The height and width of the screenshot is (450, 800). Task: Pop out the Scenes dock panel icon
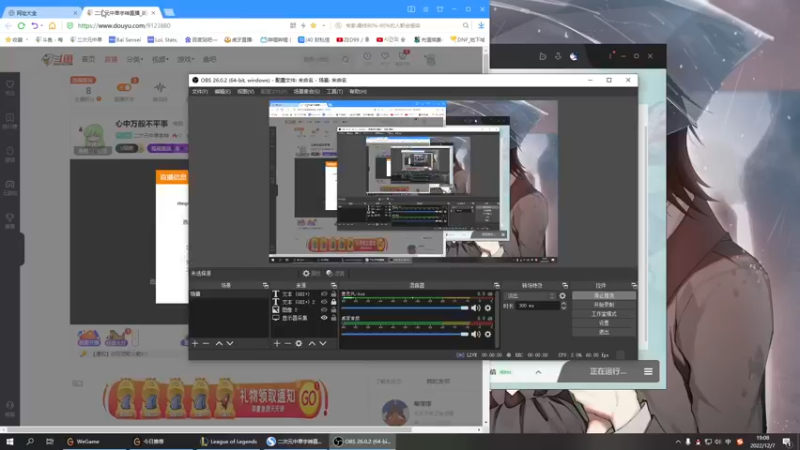pos(265,285)
